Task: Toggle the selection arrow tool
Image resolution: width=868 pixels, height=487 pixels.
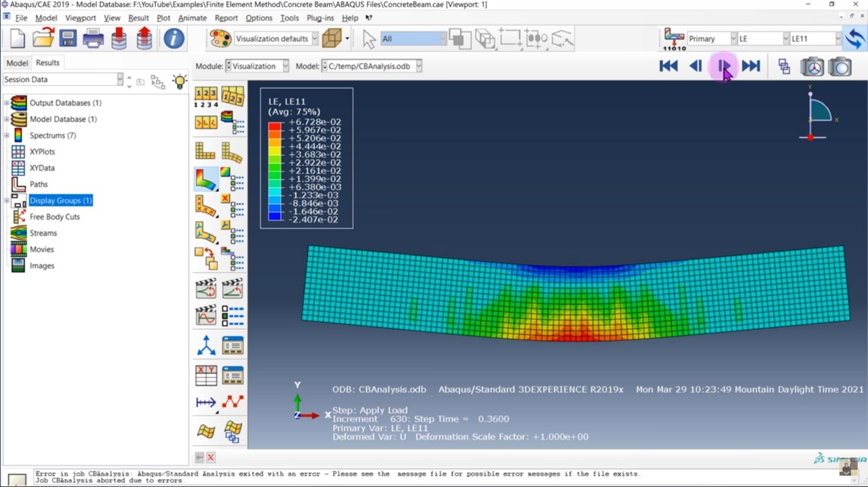Action: click(x=369, y=39)
